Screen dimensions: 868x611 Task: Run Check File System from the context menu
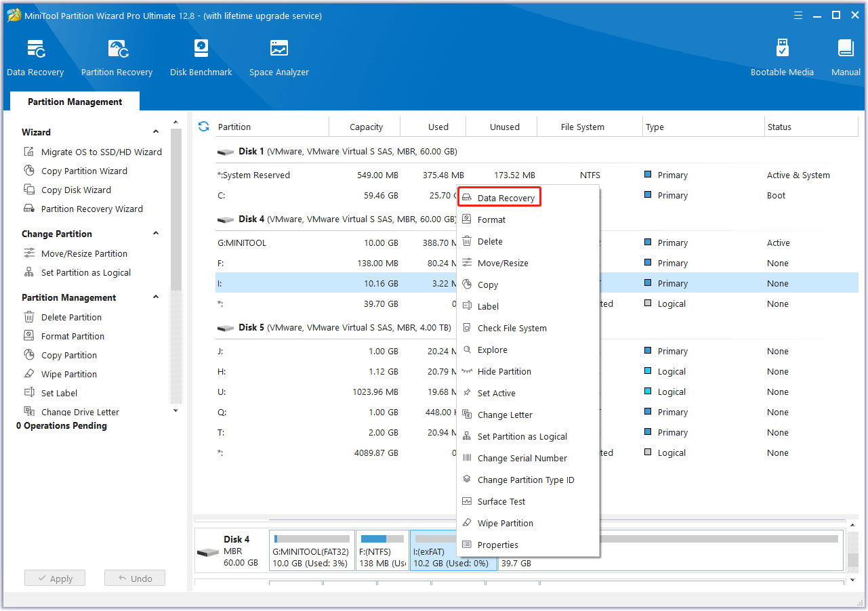pyautogui.click(x=529, y=328)
